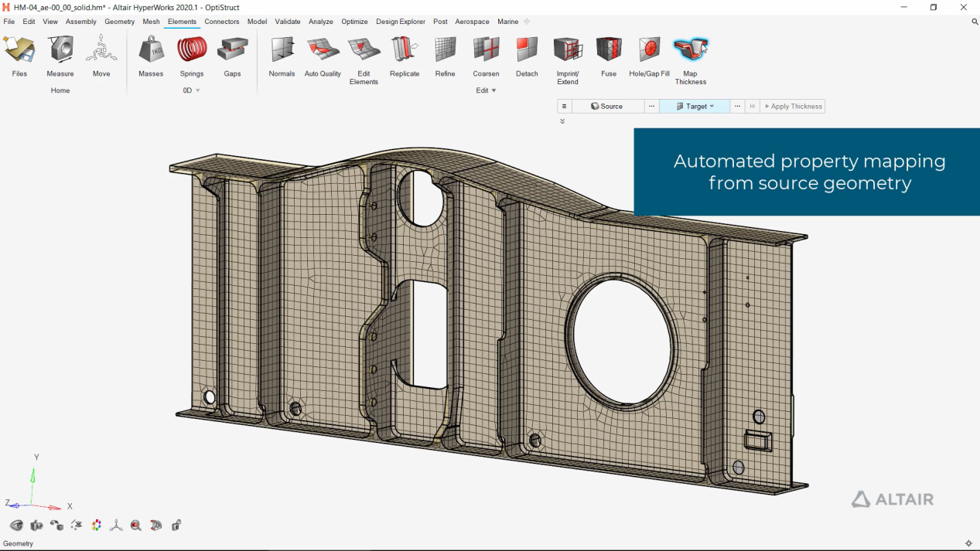The image size is (980, 551).
Task: Run the Auto Quality tool
Action: click(x=323, y=56)
